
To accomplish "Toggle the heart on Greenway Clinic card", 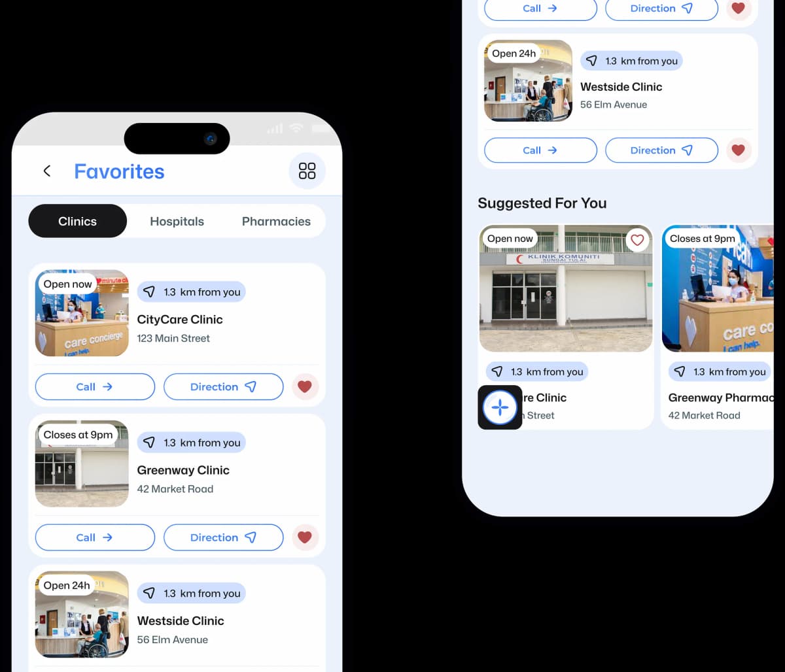I will [304, 537].
